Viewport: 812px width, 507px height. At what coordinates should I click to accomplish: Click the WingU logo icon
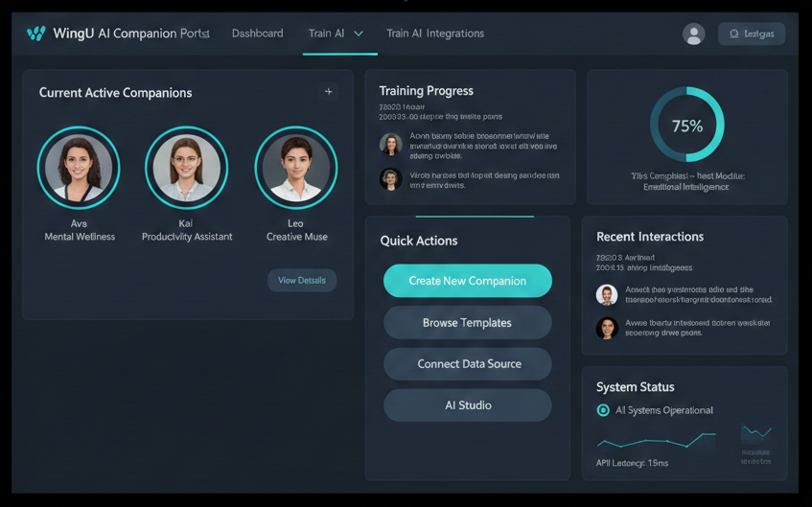[36, 34]
